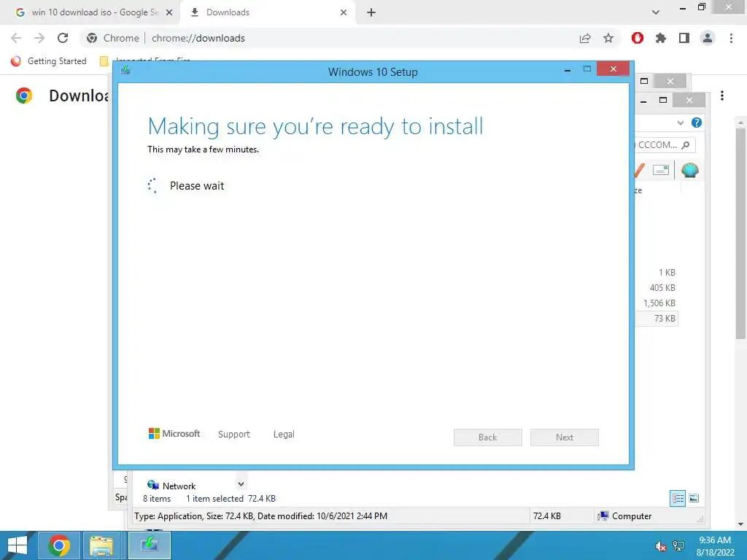Viewport: 747px width, 560px height.
Task: Click the Windows 10 Setup title bar icon
Action: click(x=125, y=71)
